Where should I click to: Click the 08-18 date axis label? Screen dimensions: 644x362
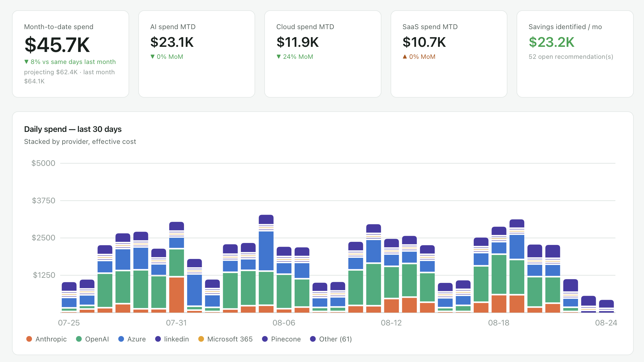pos(499,323)
